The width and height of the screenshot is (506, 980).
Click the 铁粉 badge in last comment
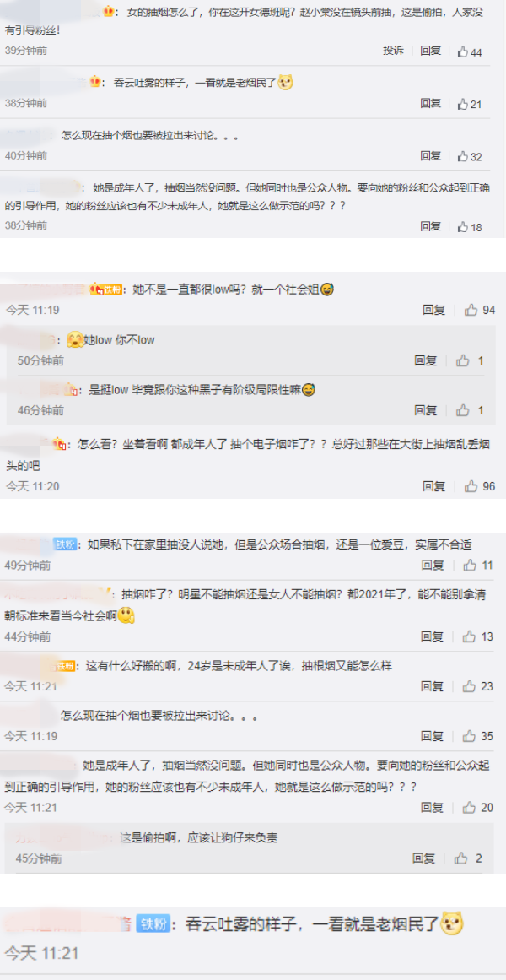[152, 924]
